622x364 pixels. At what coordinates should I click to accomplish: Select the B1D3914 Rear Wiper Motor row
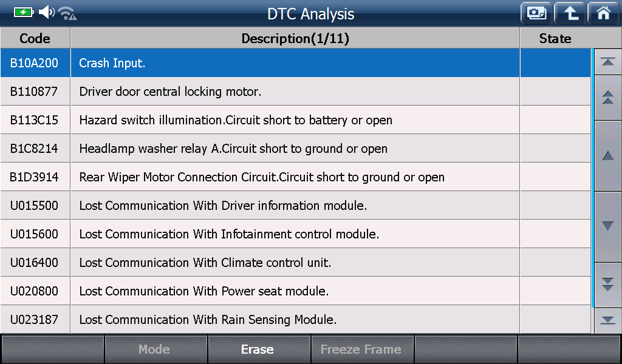(x=296, y=177)
